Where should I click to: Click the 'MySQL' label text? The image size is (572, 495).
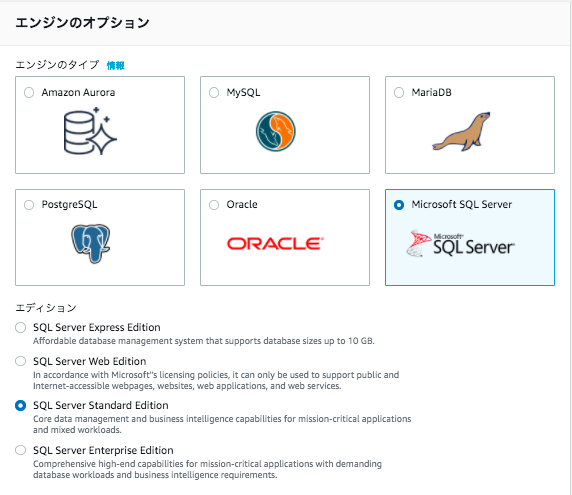pos(243,93)
